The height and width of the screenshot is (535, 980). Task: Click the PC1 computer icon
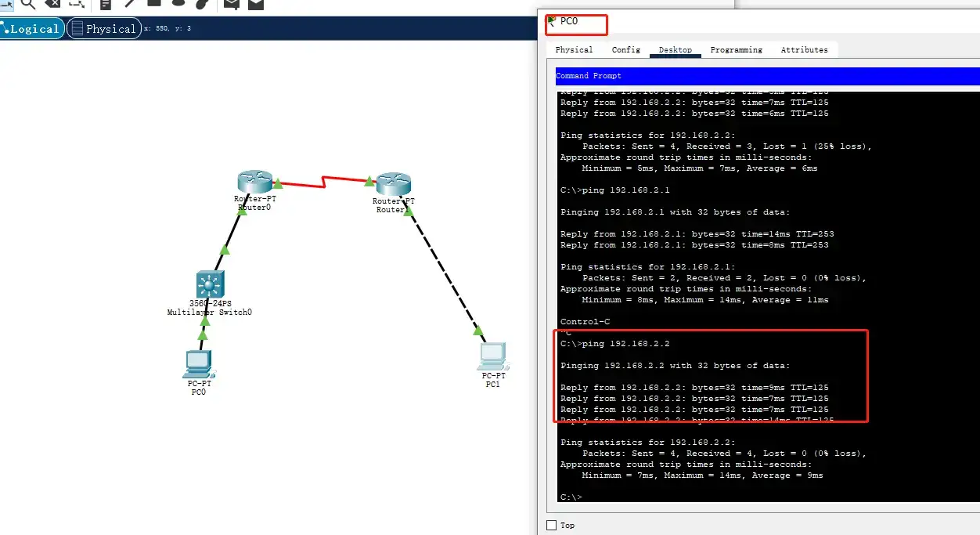[x=492, y=356]
